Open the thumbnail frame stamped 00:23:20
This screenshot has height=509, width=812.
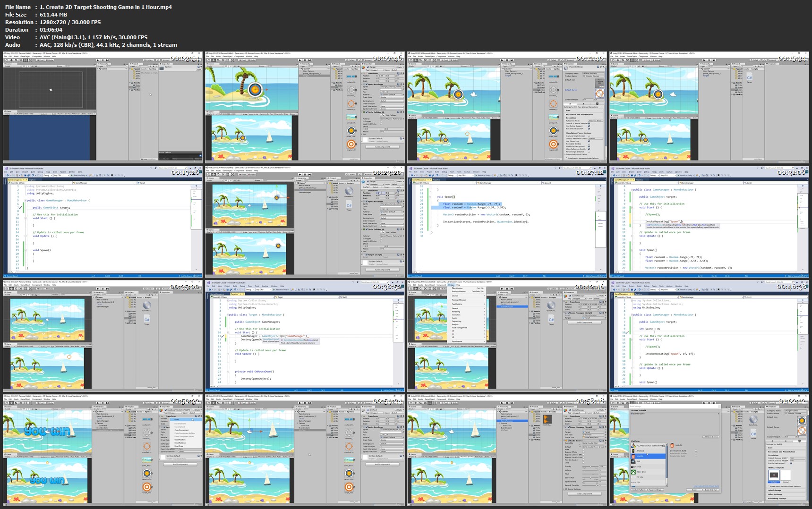pos(305,221)
